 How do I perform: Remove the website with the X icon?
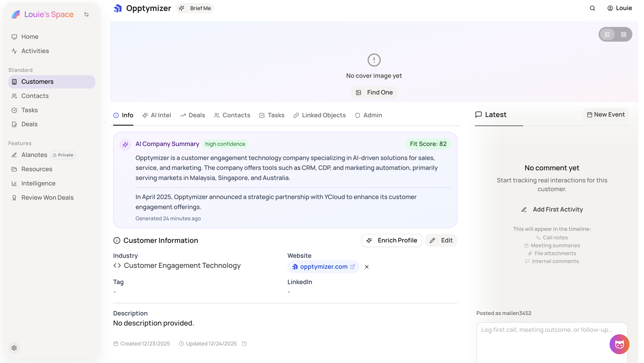click(367, 267)
